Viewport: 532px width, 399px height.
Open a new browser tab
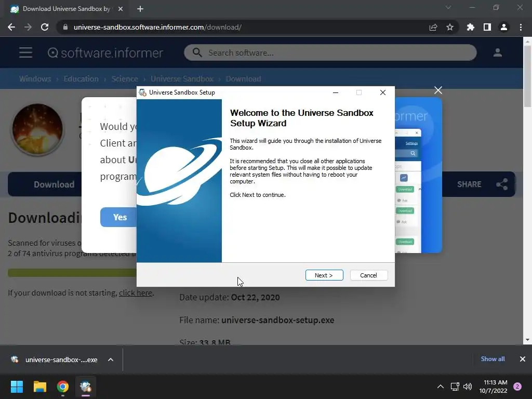coord(140,9)
